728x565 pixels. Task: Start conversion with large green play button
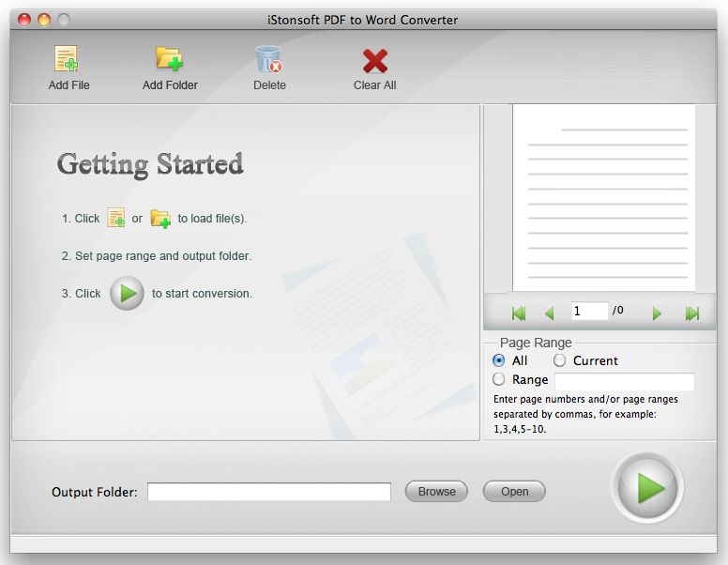point(647,488)
